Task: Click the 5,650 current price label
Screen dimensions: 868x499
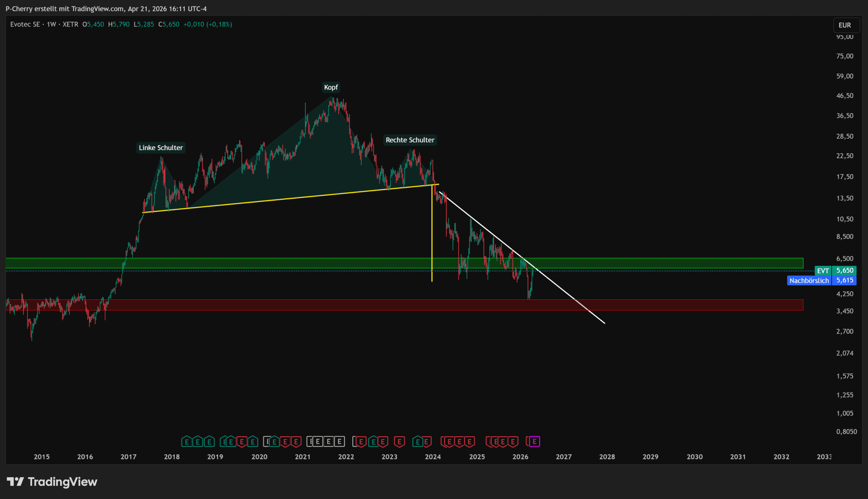Action: [844, 271]
